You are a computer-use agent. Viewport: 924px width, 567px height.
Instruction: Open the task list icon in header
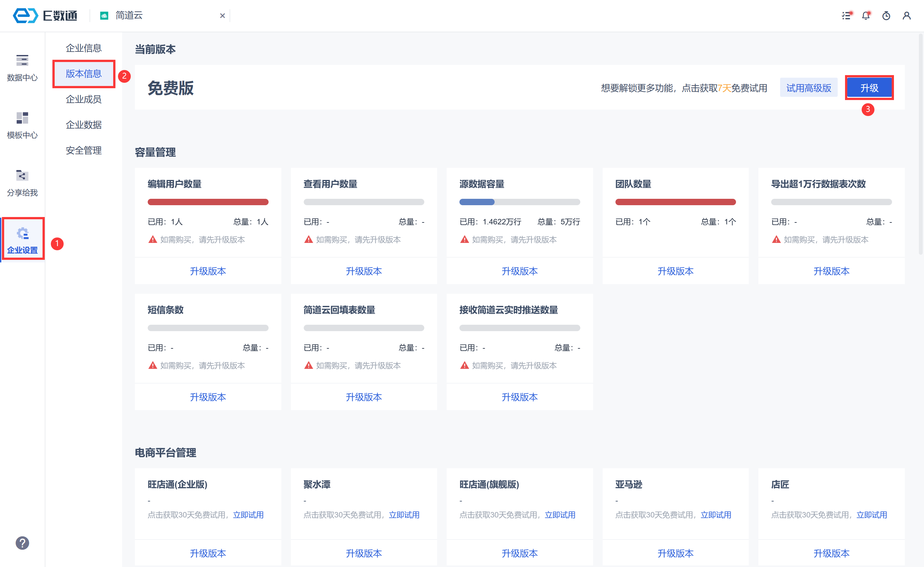[x=846, y=16]
